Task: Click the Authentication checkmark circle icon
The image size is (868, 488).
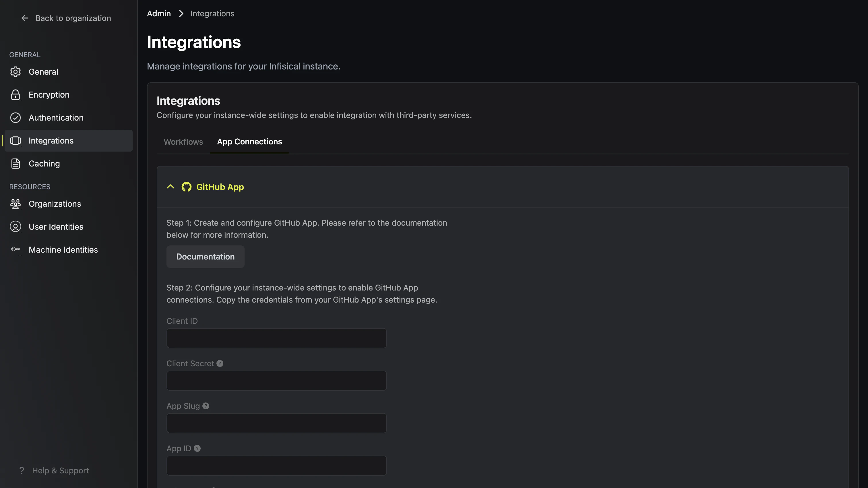Action: tap(15, 118)
